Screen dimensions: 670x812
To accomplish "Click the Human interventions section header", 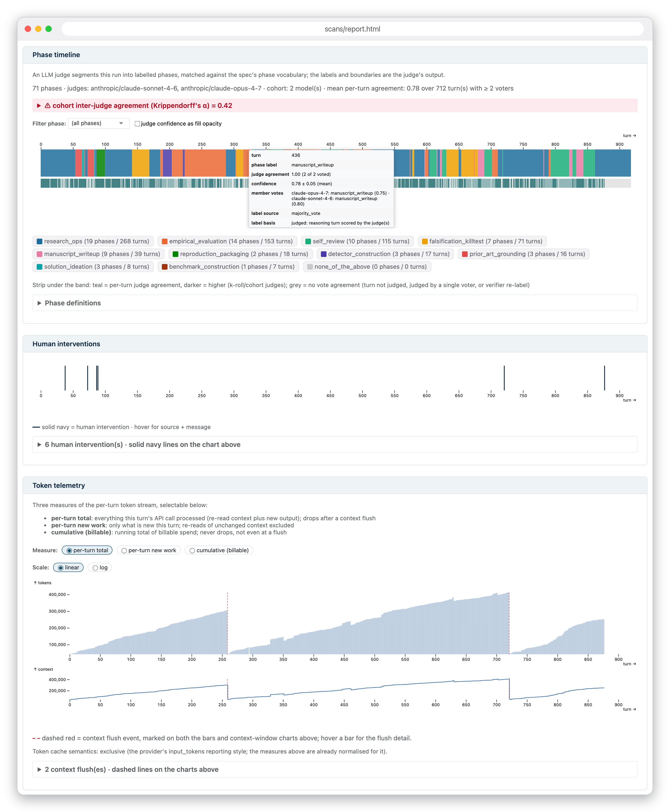I will tap(335, 344).
